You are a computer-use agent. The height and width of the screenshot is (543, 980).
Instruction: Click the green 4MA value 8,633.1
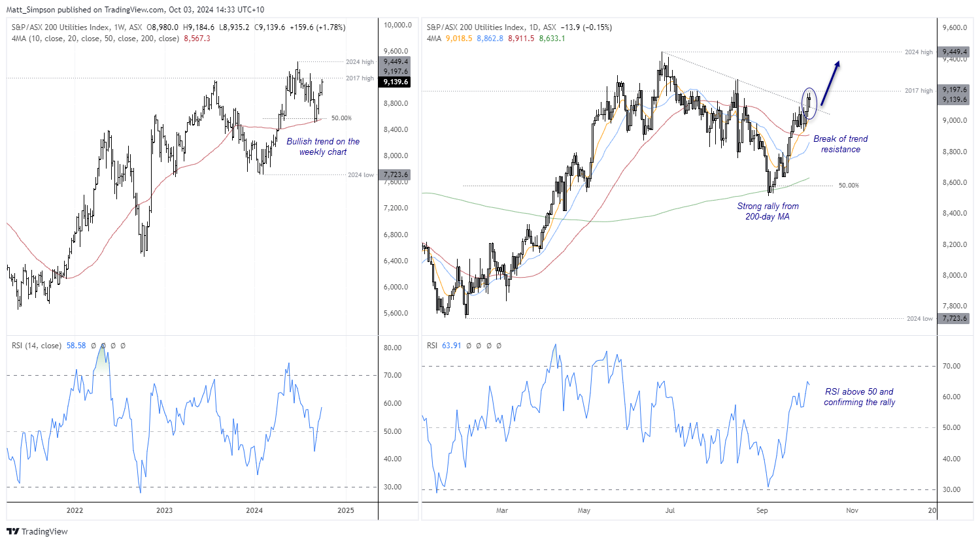552,39
